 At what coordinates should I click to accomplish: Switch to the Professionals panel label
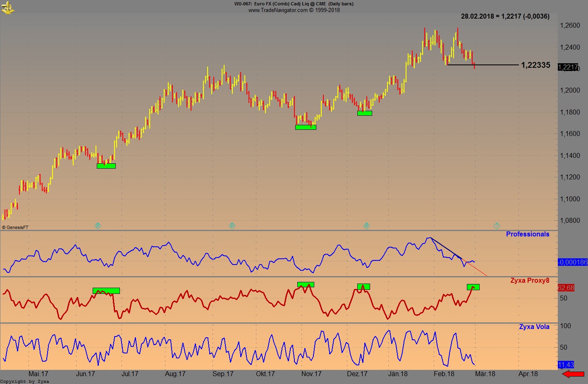[528, 234]
